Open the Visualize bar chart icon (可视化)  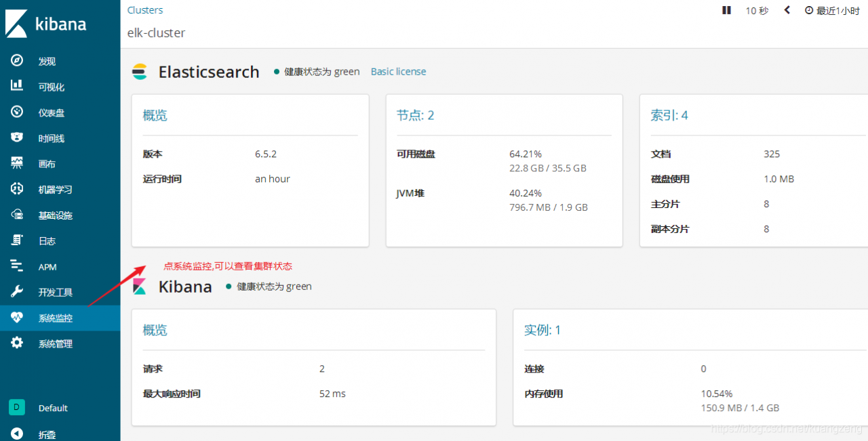point(17,86)
